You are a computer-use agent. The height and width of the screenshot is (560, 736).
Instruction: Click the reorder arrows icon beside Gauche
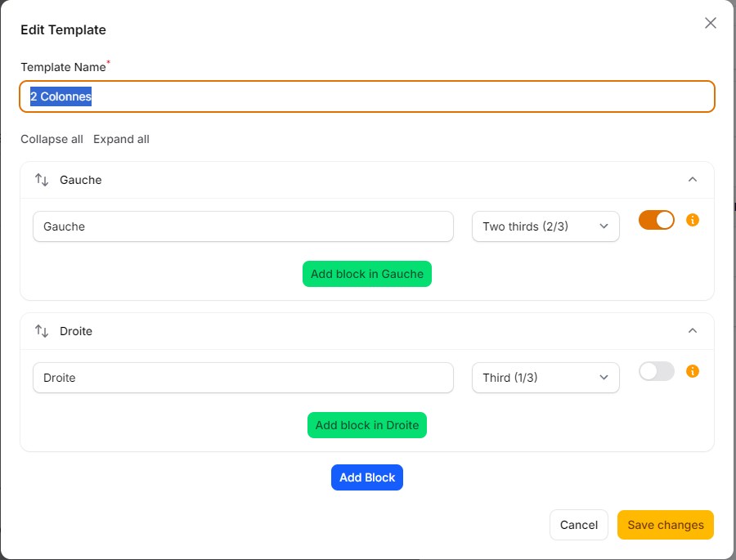coord(42,180)
